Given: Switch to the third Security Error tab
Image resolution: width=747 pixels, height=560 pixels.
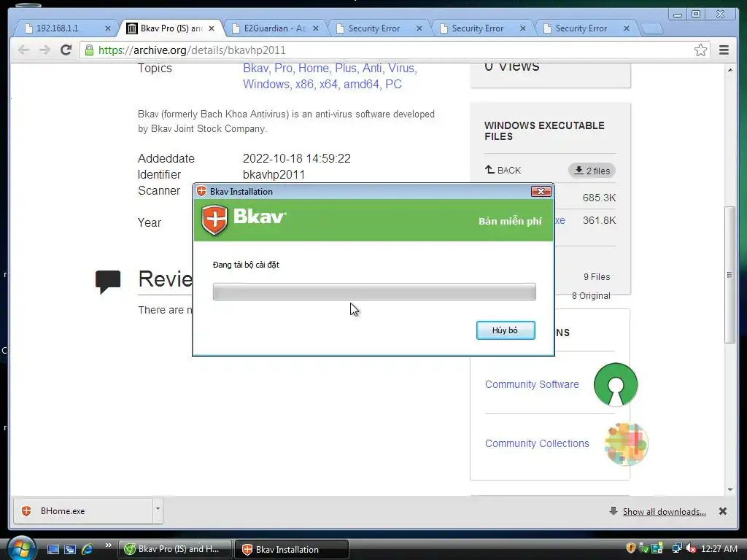Looking at the screenshot, I should 581,28.
